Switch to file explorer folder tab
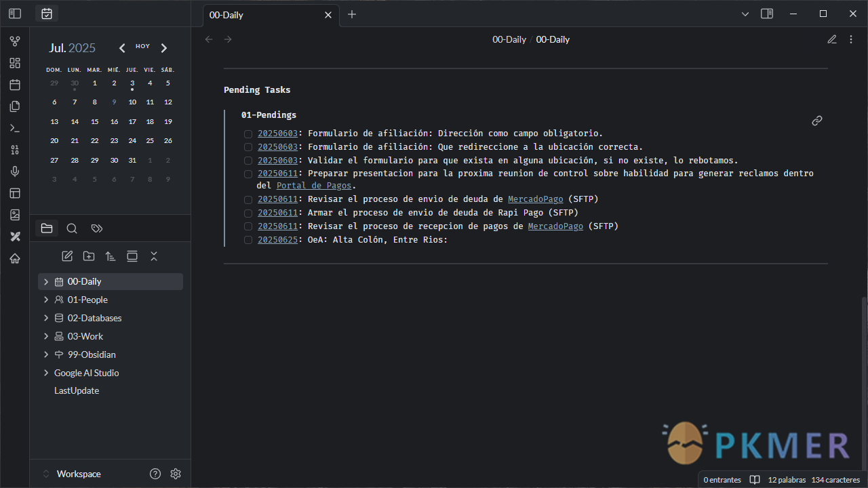Image resolution: width=868 pixels, height=488 pixels. pyautogui.click(x=47, y=228)
